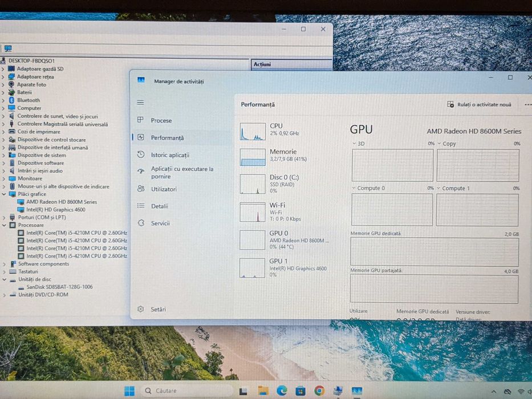Select the Wi-Fi performance entry
The width and height of the screenshot is (532, 399).
point(285,211)
